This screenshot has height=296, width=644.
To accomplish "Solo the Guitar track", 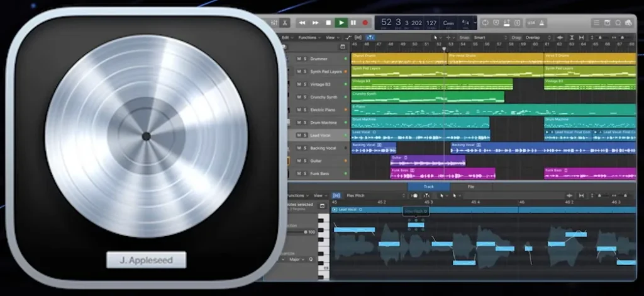I will click(x=305, y=161).
